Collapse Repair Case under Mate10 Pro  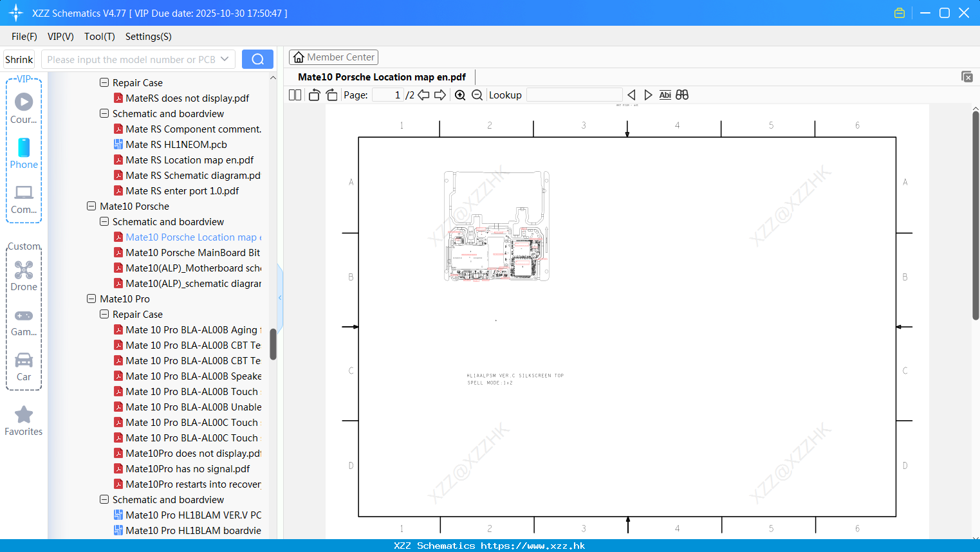(x=104, y=315)
